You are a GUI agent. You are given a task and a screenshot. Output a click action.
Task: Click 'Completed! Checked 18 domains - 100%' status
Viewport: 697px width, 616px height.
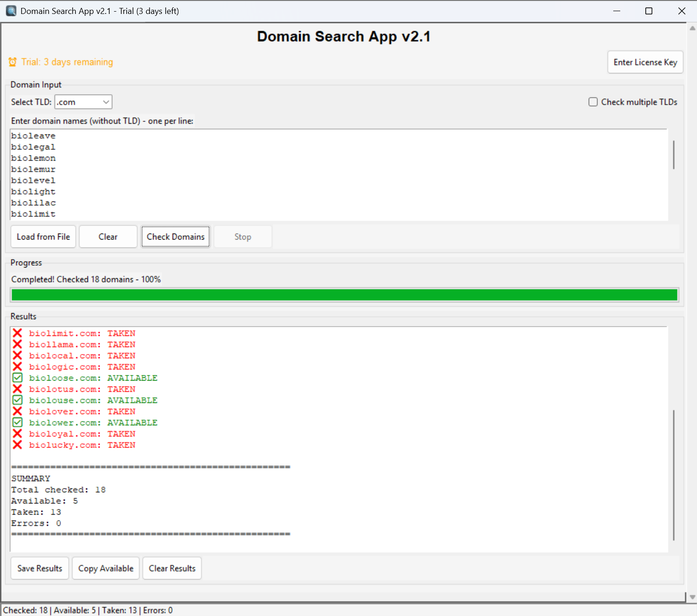point(86,279)
